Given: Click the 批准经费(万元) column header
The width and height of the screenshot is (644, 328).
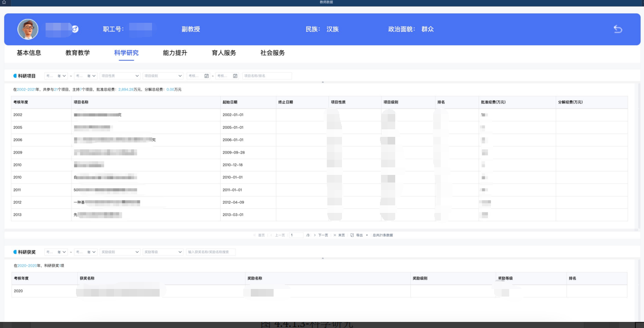Looking at the screenshot, I should pyautogui.click(x=493, y=102).
